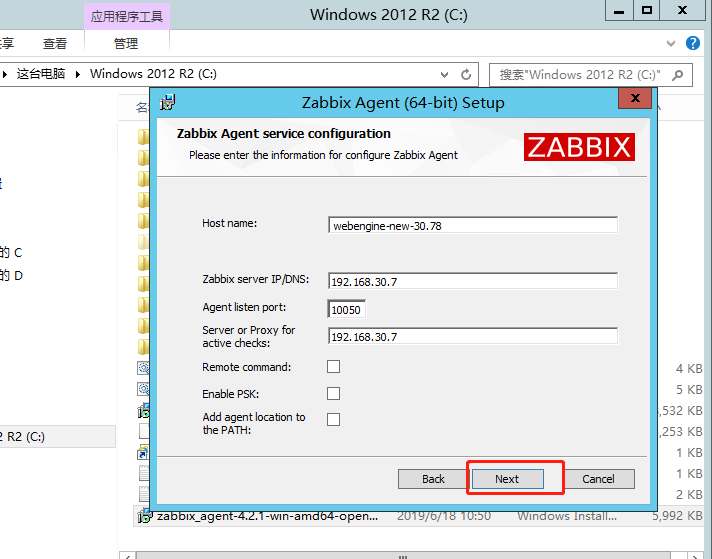Maximize the Explorer window
Screen dimensions: 712x559
coord(647,10)
